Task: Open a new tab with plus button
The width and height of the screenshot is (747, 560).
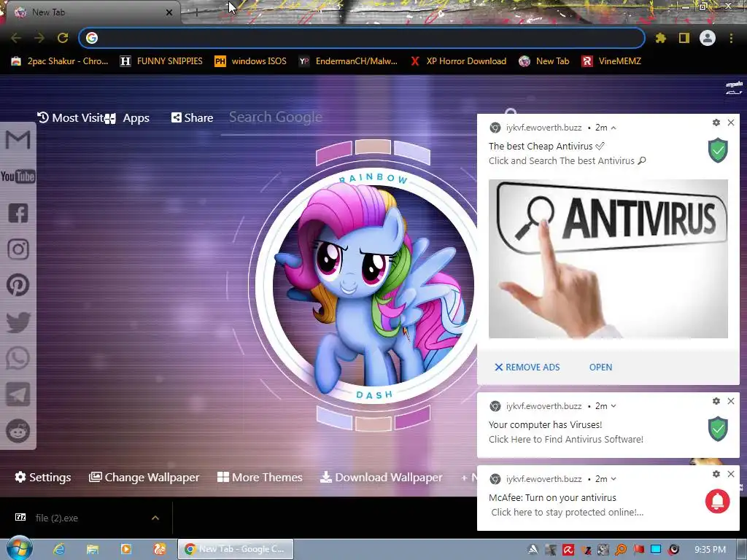Action: tap(196, 12)
